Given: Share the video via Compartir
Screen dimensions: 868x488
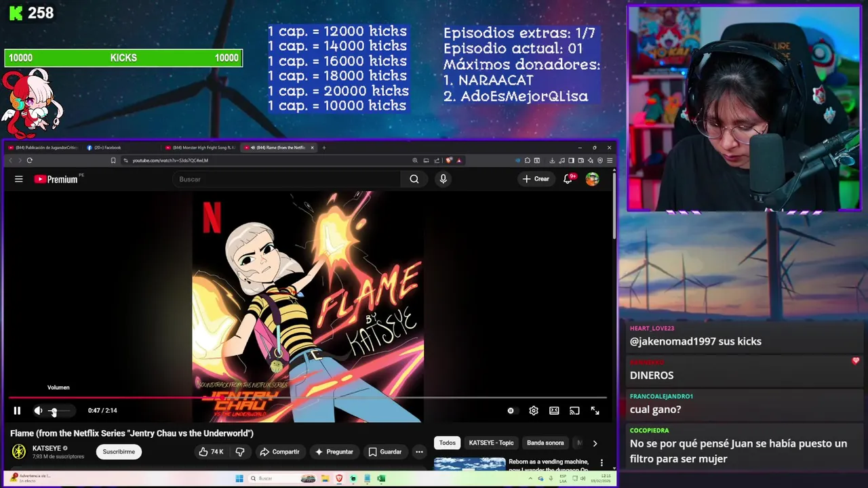Looking at the screenshot, I should click(279, 451).
